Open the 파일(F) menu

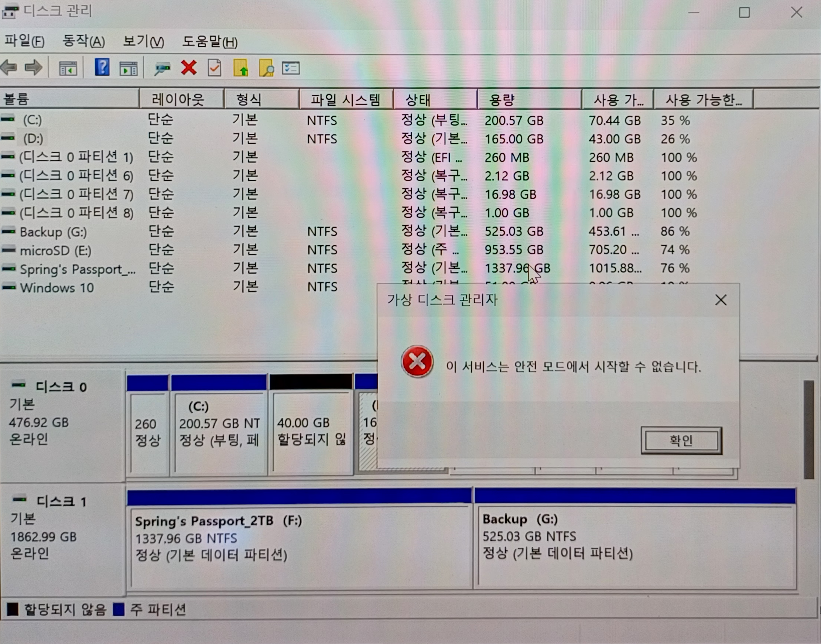24,41
